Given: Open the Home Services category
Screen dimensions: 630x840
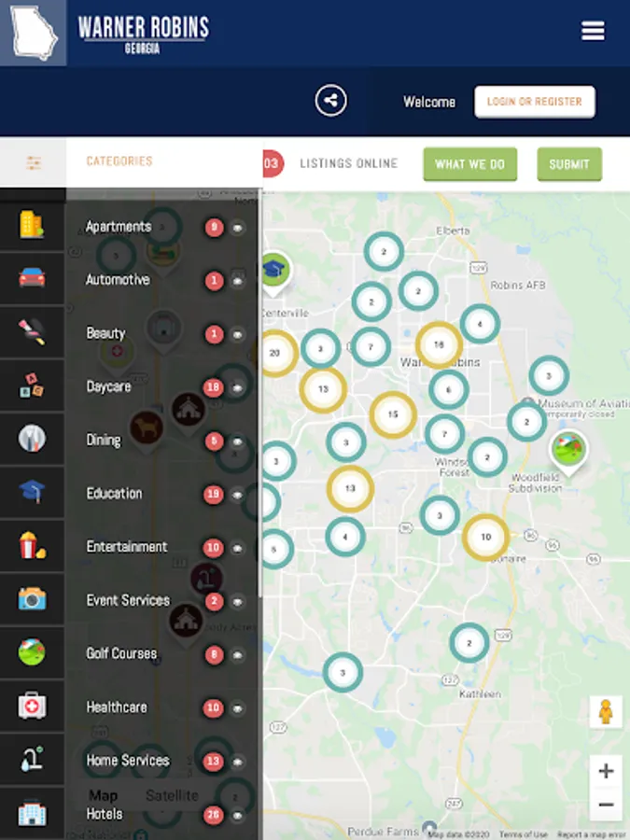Looking at the screenshot, I should click(128, 760).
